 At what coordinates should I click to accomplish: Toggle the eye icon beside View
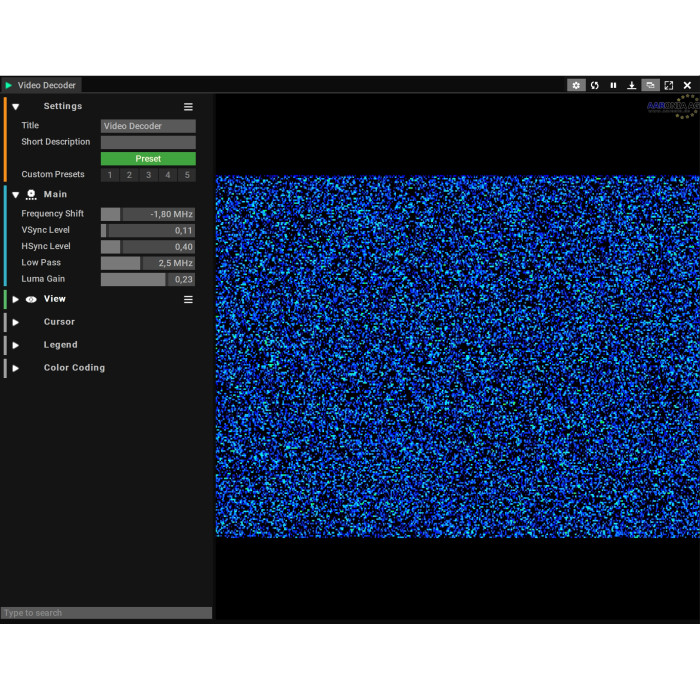(x=31, y=299)
